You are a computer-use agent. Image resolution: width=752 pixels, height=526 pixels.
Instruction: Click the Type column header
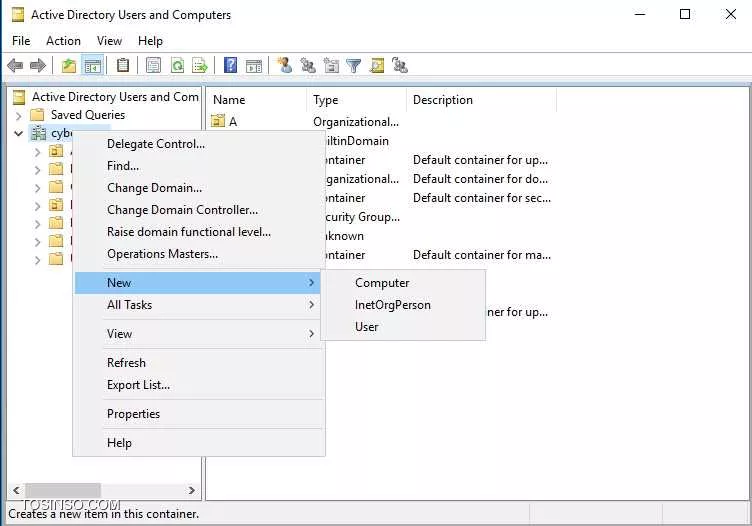(356, 100)
